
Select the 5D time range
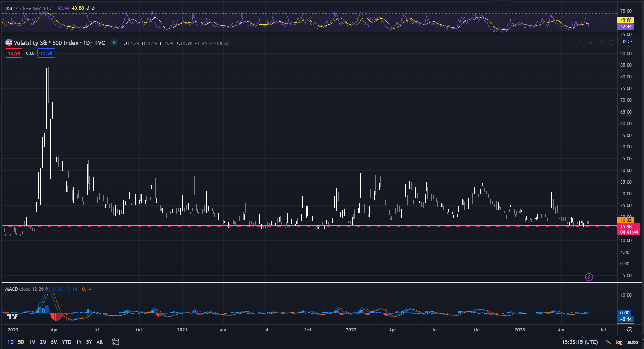click(21, 342)
